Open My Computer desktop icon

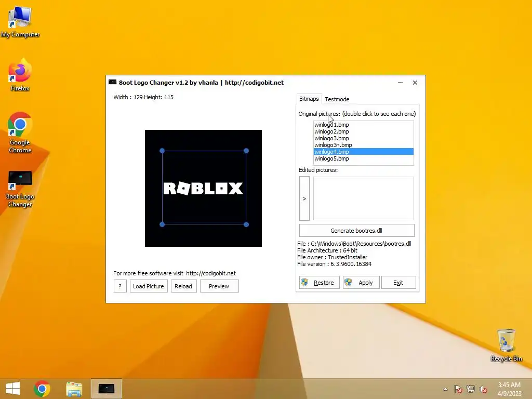click(20, 21)
